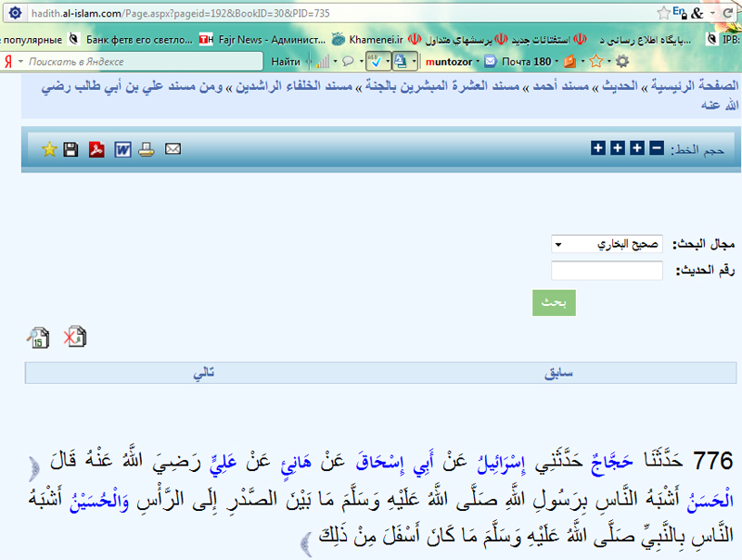Open the speech bubble toolbar icon
The width and height of the screenshot is (742, 560).
point(348,61)
